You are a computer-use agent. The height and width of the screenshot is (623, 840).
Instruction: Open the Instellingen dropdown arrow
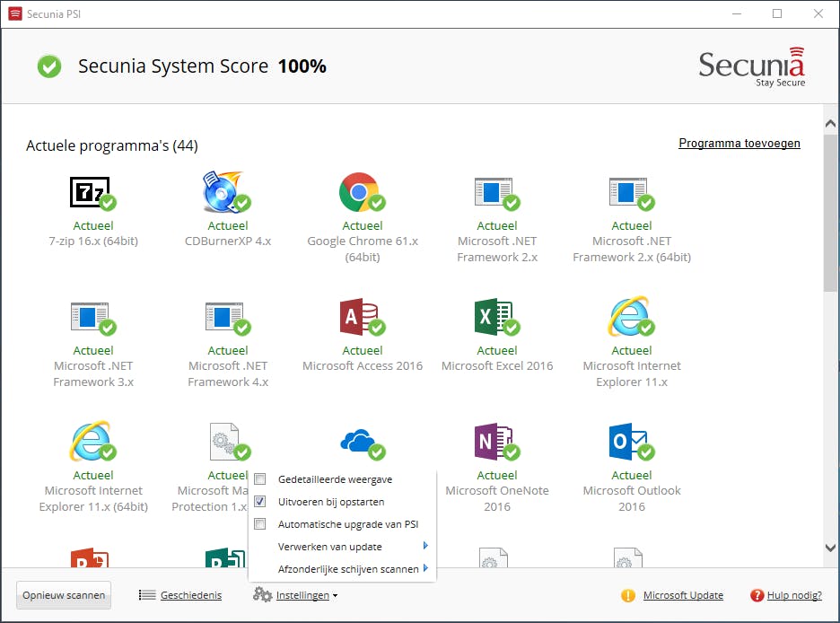[x=336, y=596]
